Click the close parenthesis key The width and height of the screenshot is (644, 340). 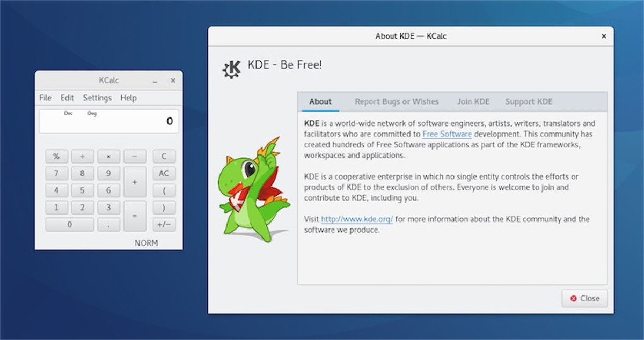coord(164,208)
